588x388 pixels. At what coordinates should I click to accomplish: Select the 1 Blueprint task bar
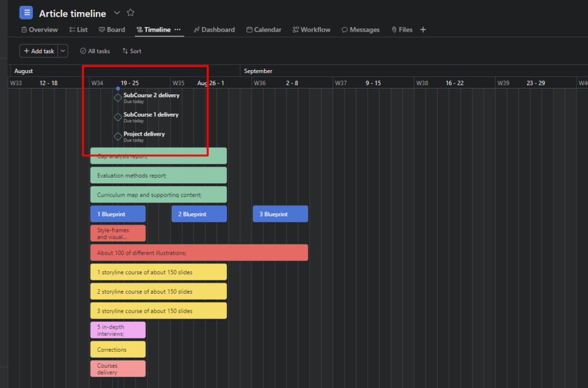tap(118, 214)
